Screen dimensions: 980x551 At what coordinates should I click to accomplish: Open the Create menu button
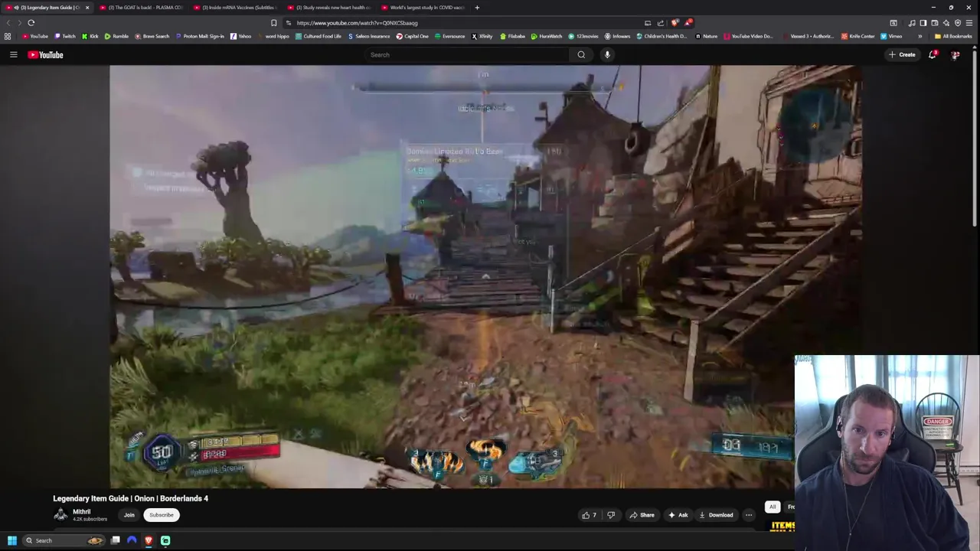[902, 54]
